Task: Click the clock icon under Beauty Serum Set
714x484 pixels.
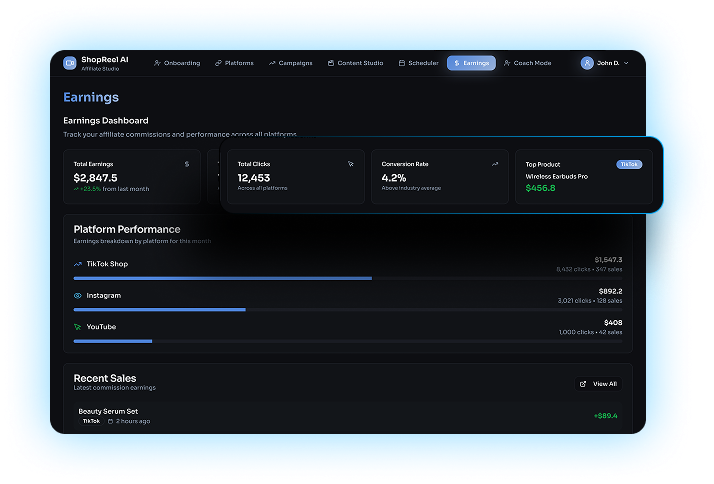Action: pyautogui.click(x=110, y=421)
